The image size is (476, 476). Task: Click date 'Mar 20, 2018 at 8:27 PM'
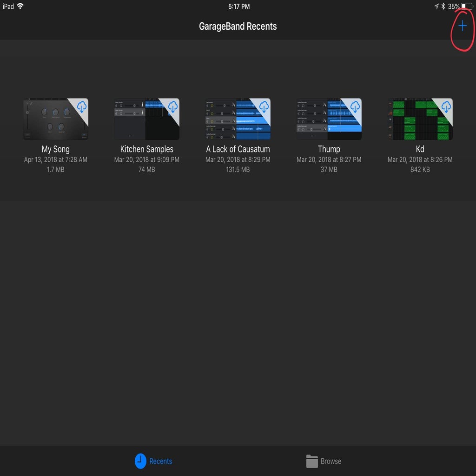tap(329, 160)
